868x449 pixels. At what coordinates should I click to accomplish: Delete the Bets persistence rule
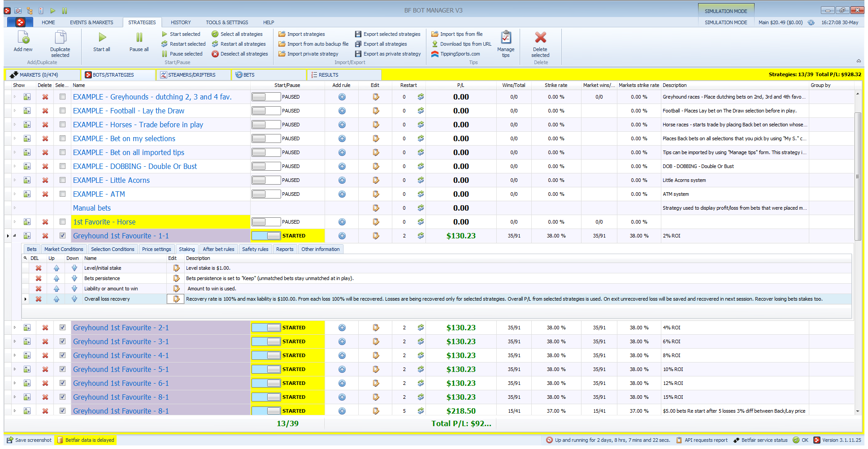(39, 278)
